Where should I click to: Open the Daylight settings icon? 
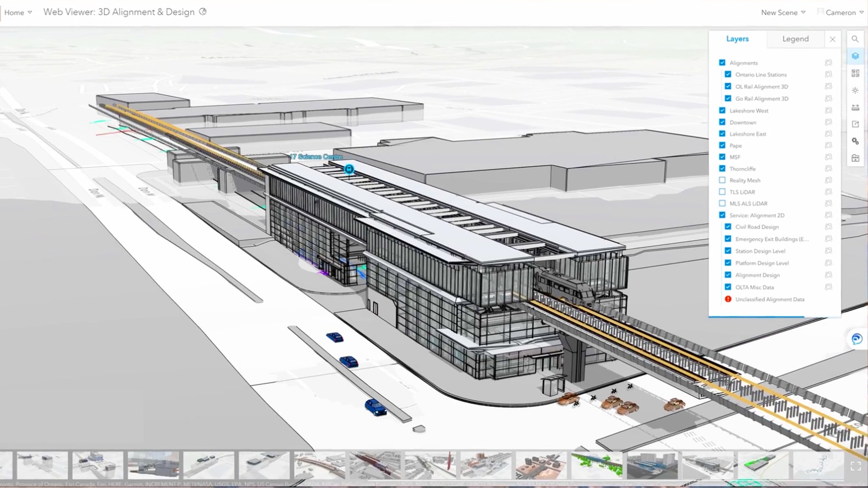pyautogui.click(x=855, y=90)
